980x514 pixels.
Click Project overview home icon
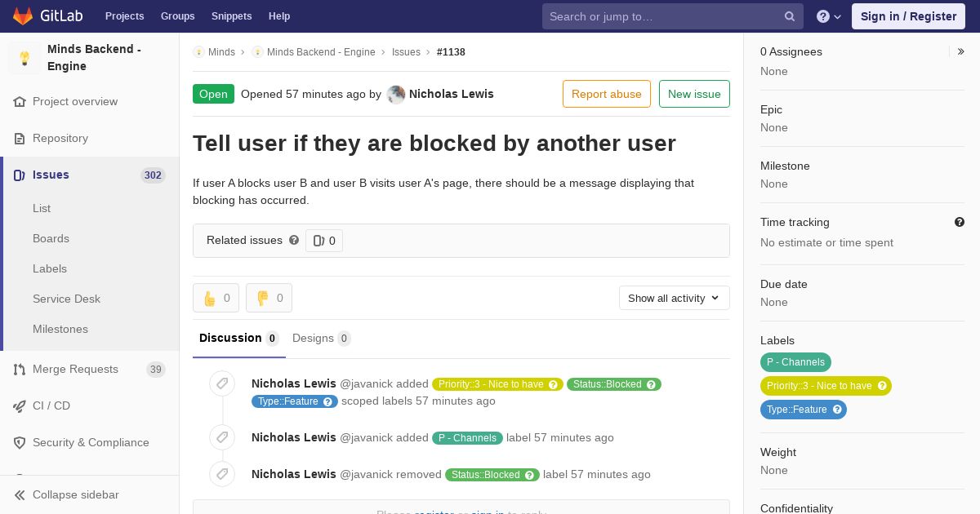click(x=20, y=102)
